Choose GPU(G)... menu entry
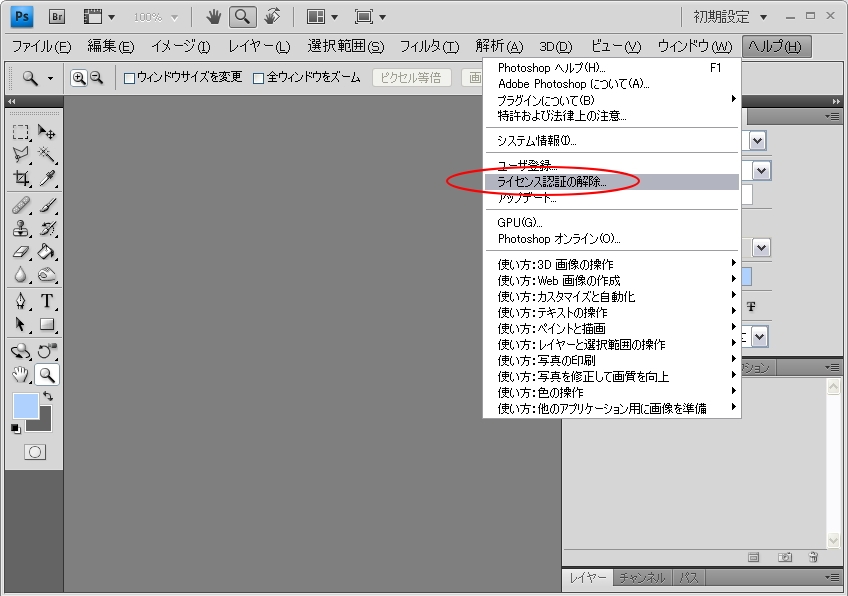Viewport: 848px width, 596px height. point(612,222)
